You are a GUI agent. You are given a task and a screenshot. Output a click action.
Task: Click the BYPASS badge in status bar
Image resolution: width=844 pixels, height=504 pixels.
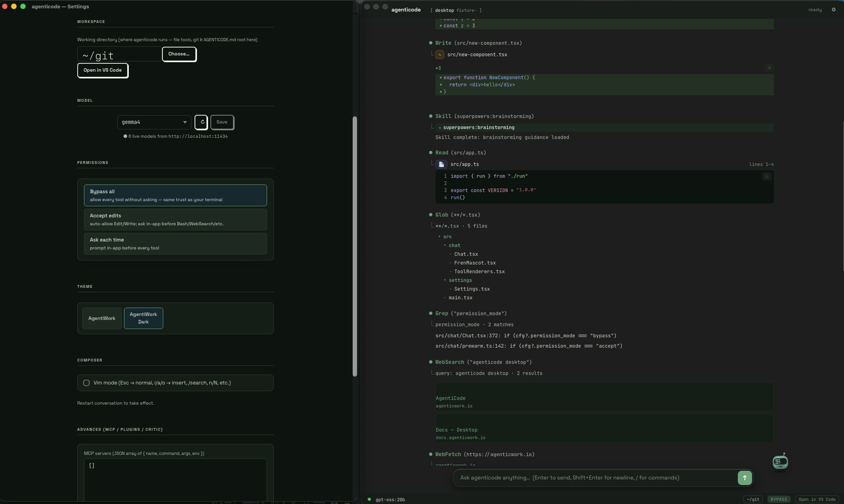(x=779, y=499)
